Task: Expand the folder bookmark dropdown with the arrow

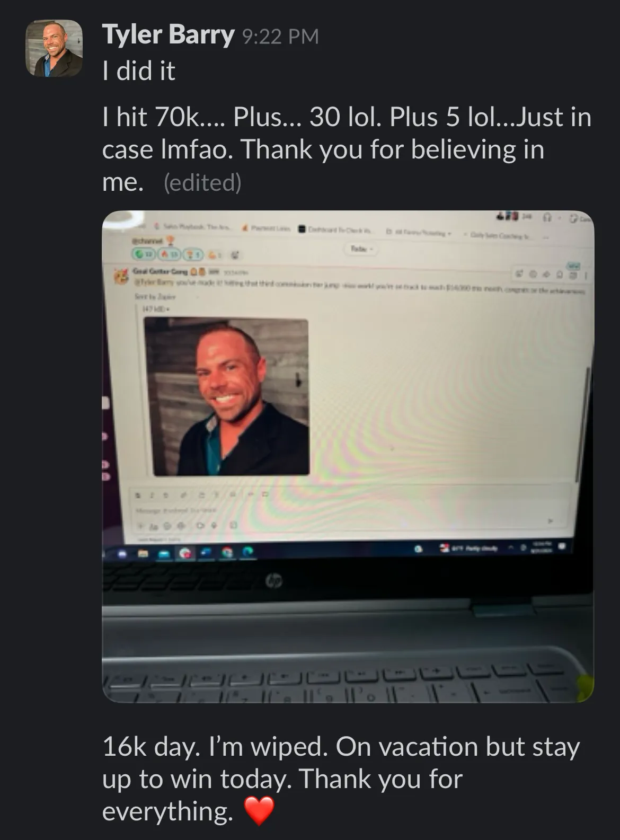Action: pyautogui.click(x=419, y=232)
